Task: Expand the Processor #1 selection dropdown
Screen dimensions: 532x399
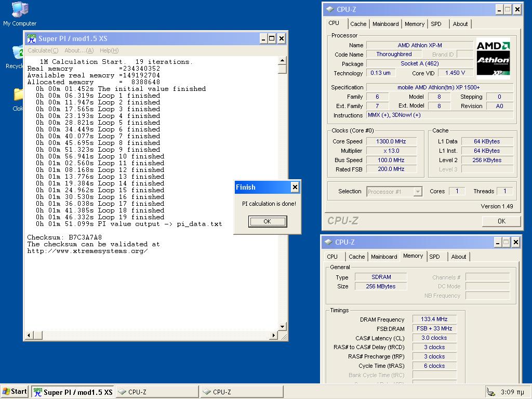Action: pos(418,192)
